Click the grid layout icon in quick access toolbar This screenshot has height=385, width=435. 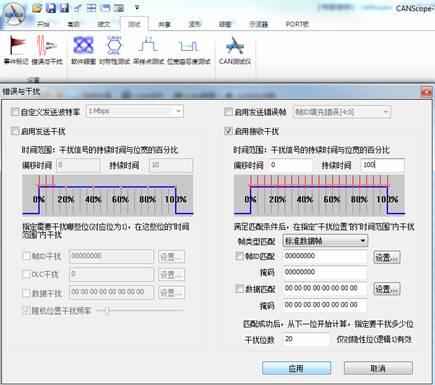tap(91, 8)
